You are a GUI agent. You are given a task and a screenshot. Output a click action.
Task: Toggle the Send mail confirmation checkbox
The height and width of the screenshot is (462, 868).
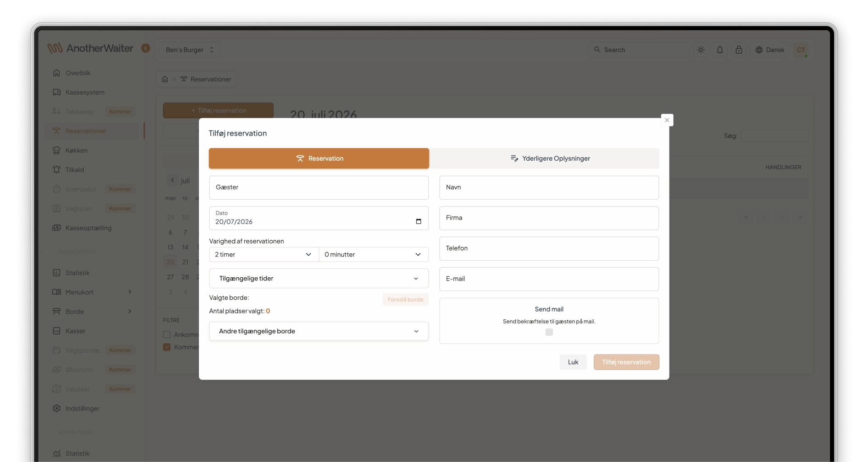click(x=549, y=332)
